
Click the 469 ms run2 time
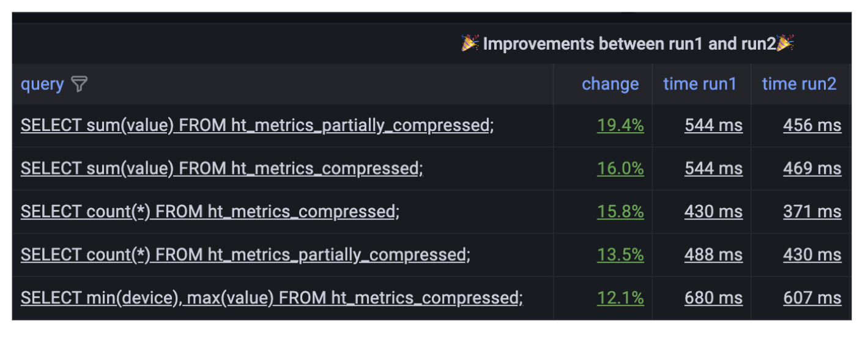point(812,168)
